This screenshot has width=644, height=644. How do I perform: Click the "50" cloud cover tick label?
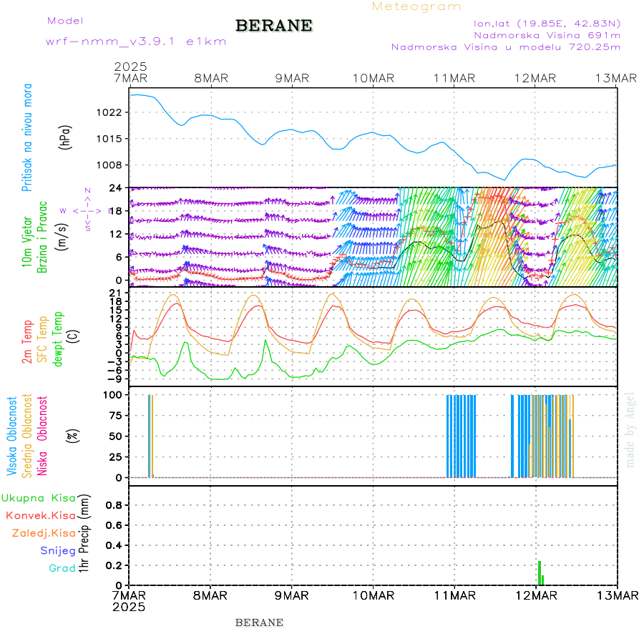(115, 436)
